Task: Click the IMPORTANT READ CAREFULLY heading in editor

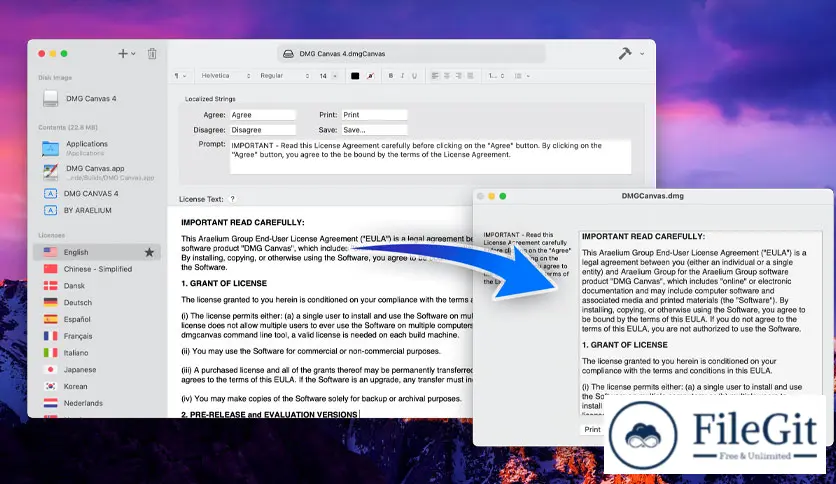Action: click(243, 222)
